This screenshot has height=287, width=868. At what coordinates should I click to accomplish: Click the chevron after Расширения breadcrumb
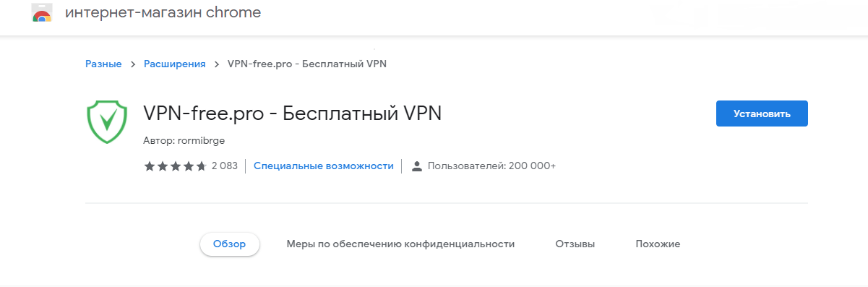click(x=217, y=64)
